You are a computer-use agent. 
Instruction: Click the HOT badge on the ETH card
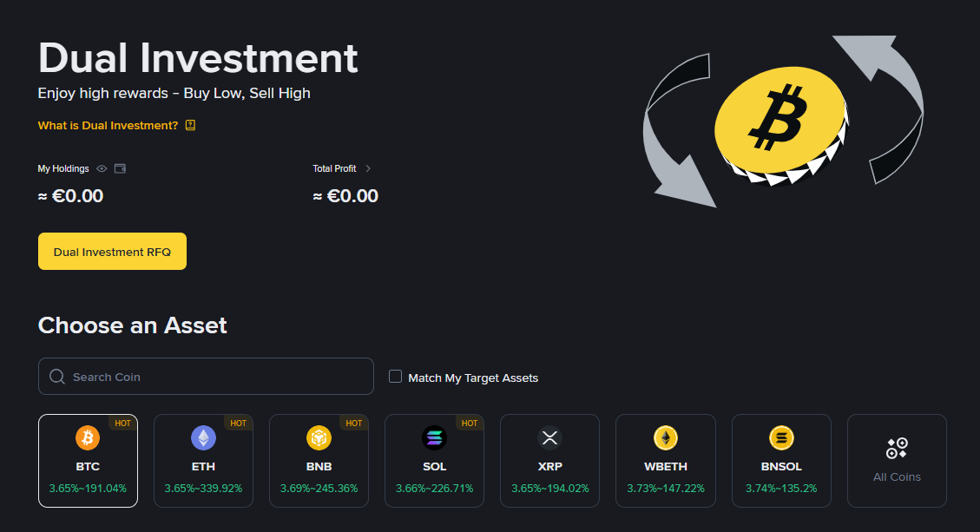[x=238, y=424]
